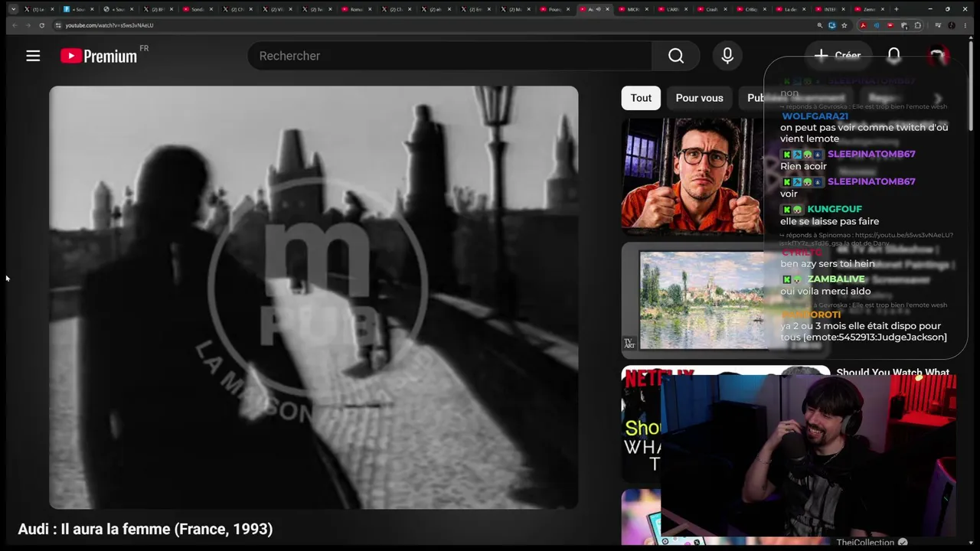This screenshot has width=980, height=551.
Task: Open the account avatar menu
Action: tap(937, 55)
